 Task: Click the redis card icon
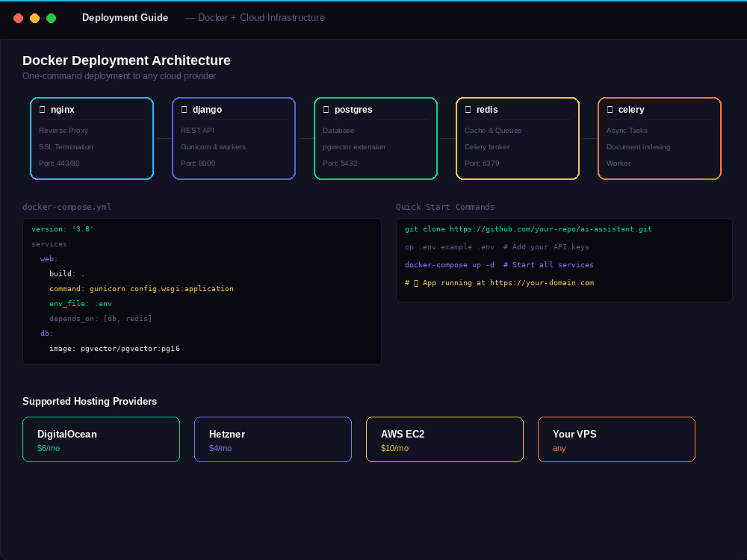(x=468, y=110)
